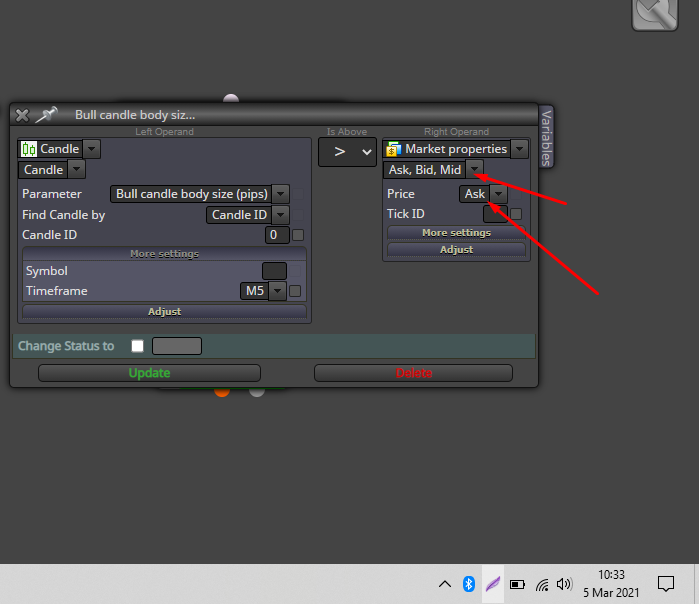This screenshot has height=604, width=699.
Task: Open the notification center icon
Action: coord(666,584)
